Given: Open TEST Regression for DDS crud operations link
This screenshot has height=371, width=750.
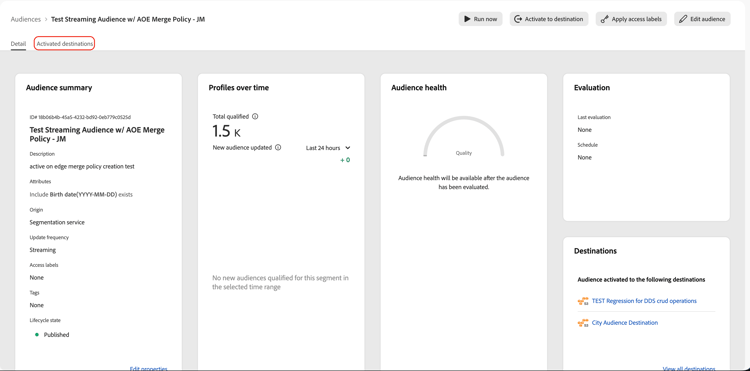Looking at the screenshot, I should click(x=644, y=301).
